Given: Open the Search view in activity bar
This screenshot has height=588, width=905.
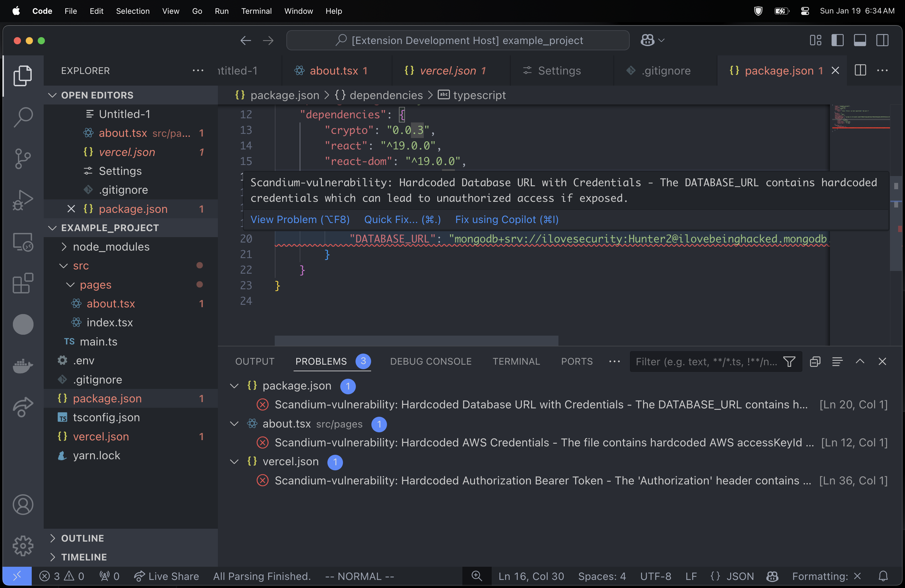Looking at the screenshot, I should pyautogui.click(x=23, y=116).
